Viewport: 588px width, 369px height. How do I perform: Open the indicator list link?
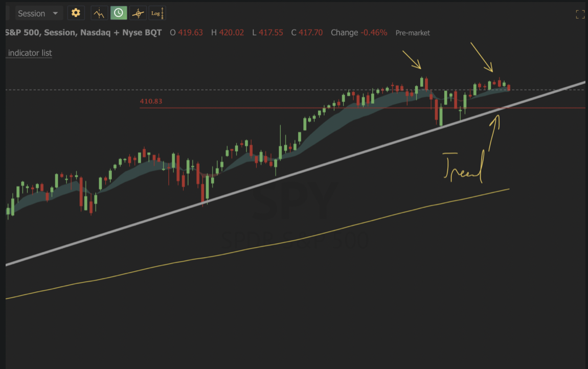pyautogui.click(x=30, y=53)
